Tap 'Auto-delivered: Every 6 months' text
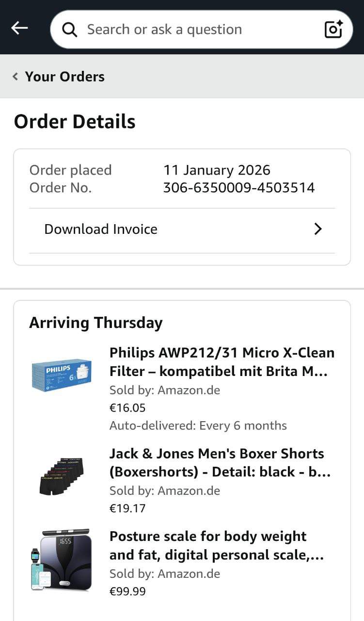364x621 pixels. [198, 425]
